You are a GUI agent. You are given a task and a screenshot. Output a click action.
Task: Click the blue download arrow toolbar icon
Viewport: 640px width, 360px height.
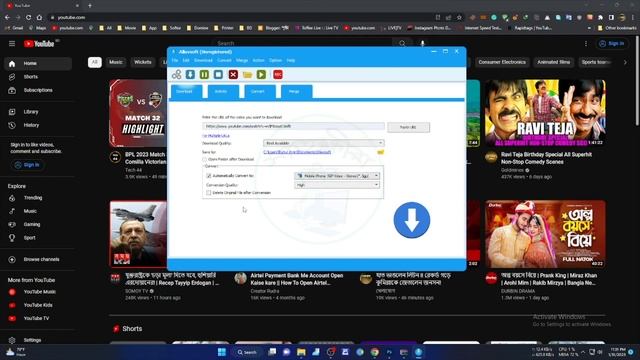(190, 75)
